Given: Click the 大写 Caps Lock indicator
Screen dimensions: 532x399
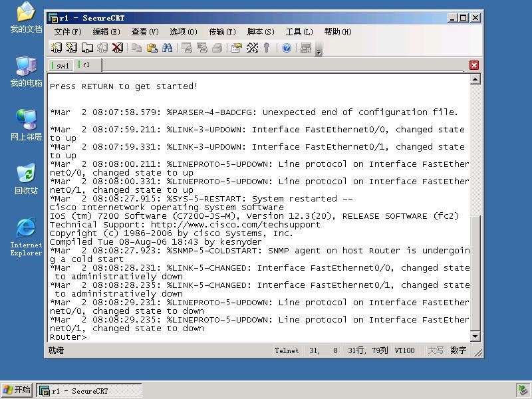Looking at the screenshot, I should pyautogui.click(x=436, y=350).
